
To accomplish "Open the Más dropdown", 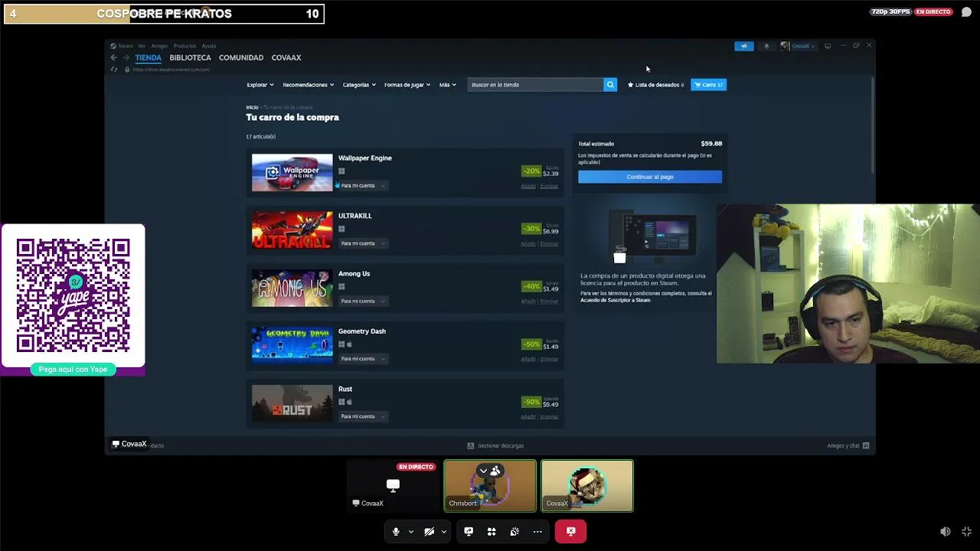I will point(448,85).
